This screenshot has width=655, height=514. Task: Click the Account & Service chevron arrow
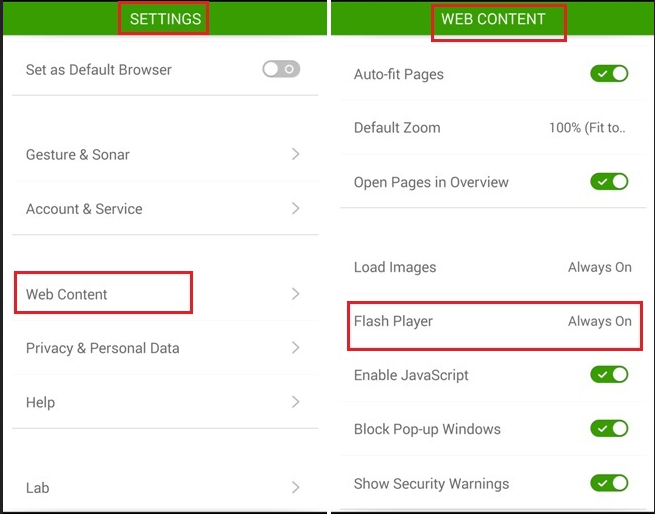pyautogui.click(x=295, y=208)
